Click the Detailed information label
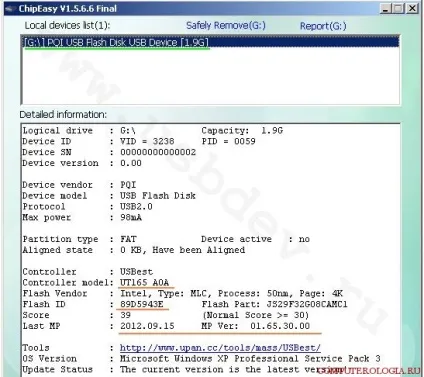The height and width of the screenshot is (377, 424). coord(63,115)
